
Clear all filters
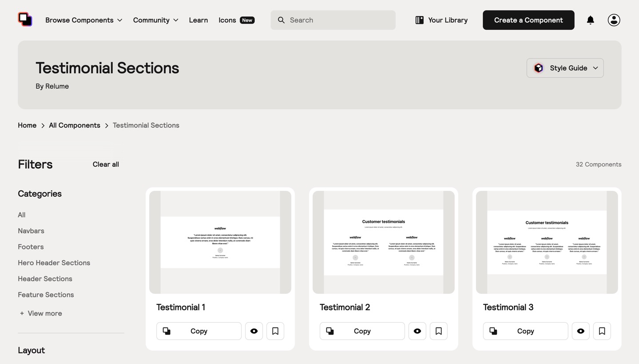(x=106, y=164)
